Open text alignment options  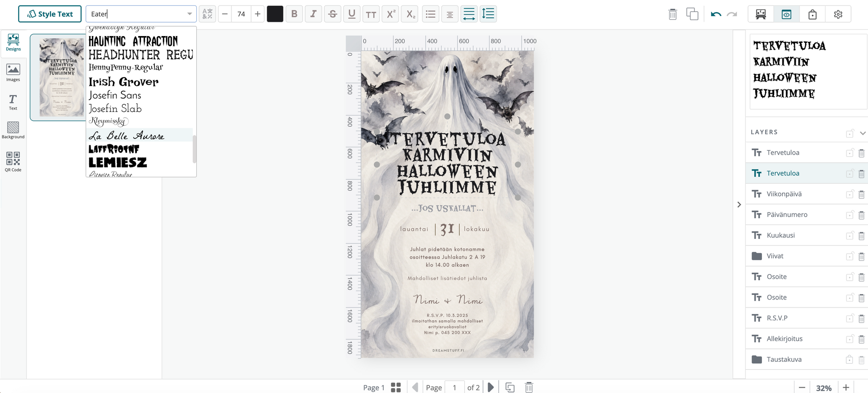point(450,14)
